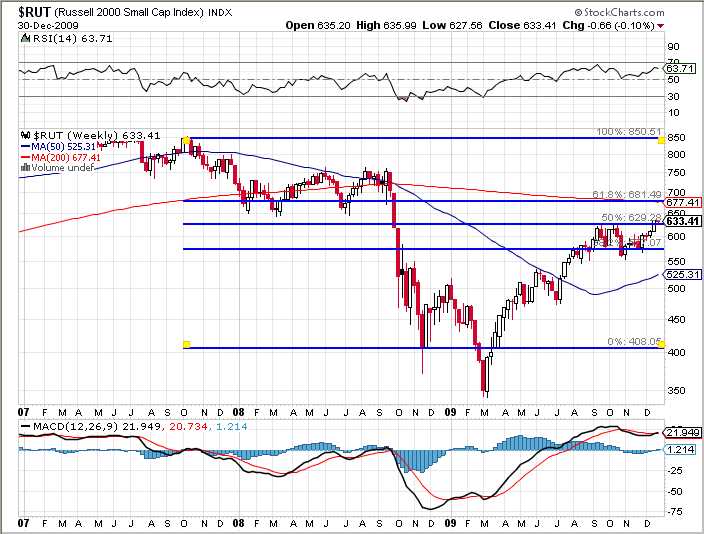Select yellow handle at right of 0% Fibonacci line
This screenshot has height=534, width=704.
[661, 345]
